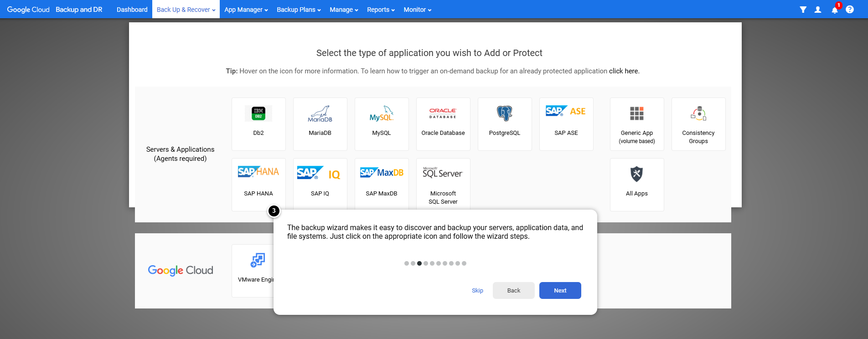Choose the SAP ASE application
The image size is (868, 339).
566,124
